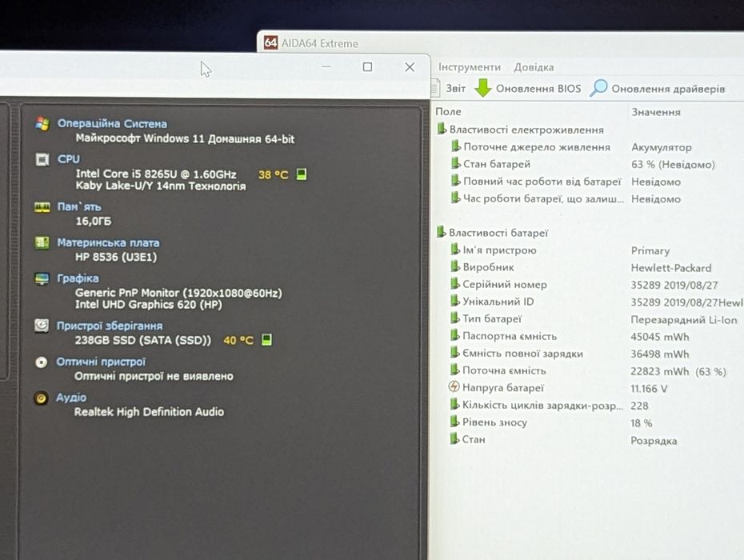Click the optical disc icon
Viewport: 744px width, 560px height.
[42, 362]
